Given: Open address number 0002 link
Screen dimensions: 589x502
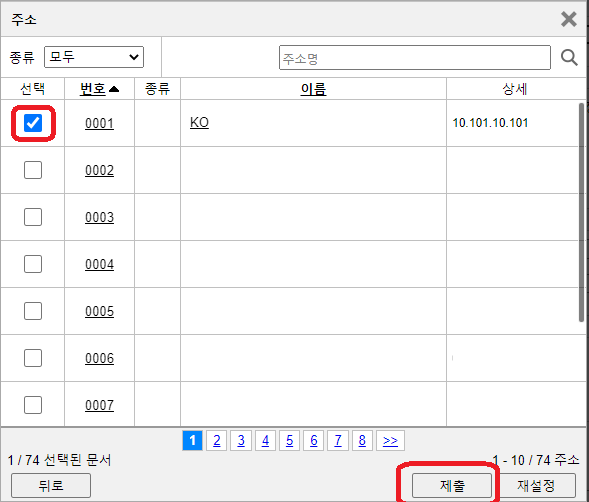Looking at the screenshot, I should (99, 170).
